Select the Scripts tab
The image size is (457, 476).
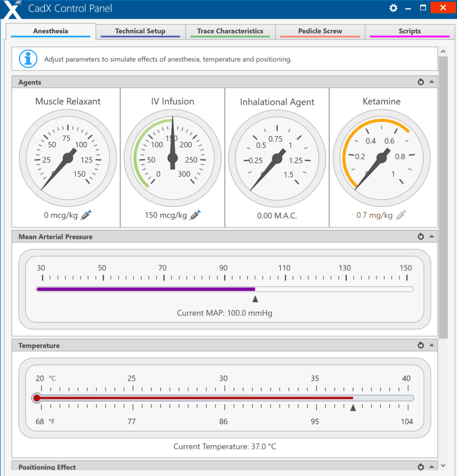click(409, 31)
